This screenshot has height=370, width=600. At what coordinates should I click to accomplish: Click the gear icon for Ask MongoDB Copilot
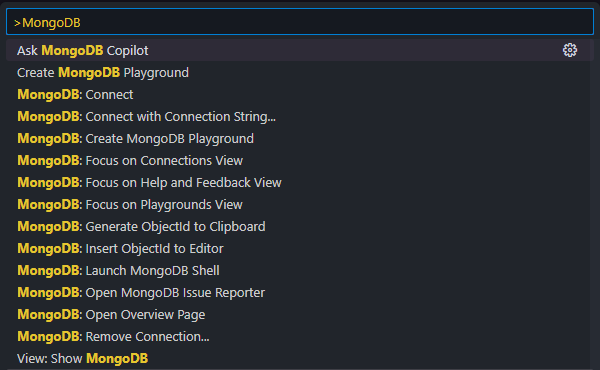click(x=570, y=50)
